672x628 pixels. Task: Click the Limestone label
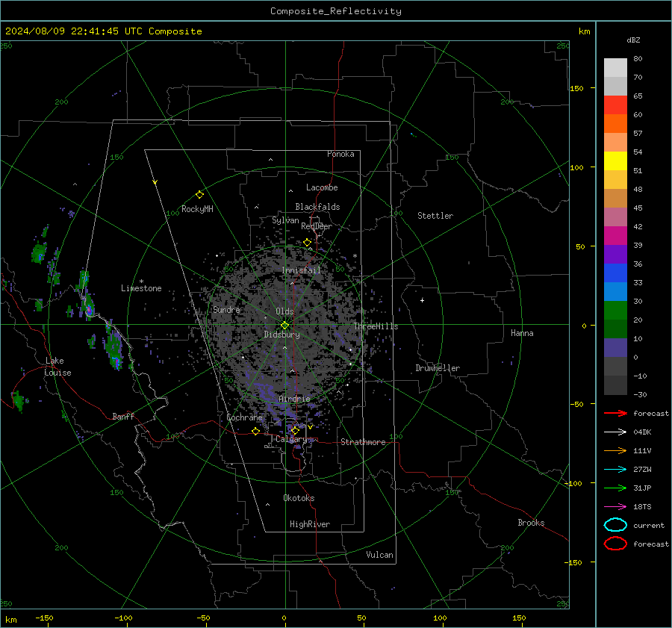pos(141,288)
